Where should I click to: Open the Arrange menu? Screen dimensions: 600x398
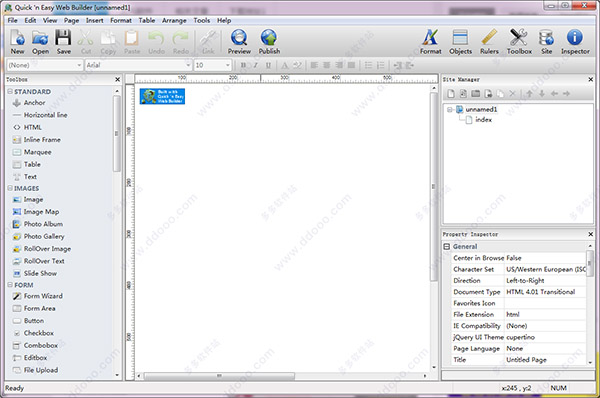pyautogui.click(x=174, y=20)
